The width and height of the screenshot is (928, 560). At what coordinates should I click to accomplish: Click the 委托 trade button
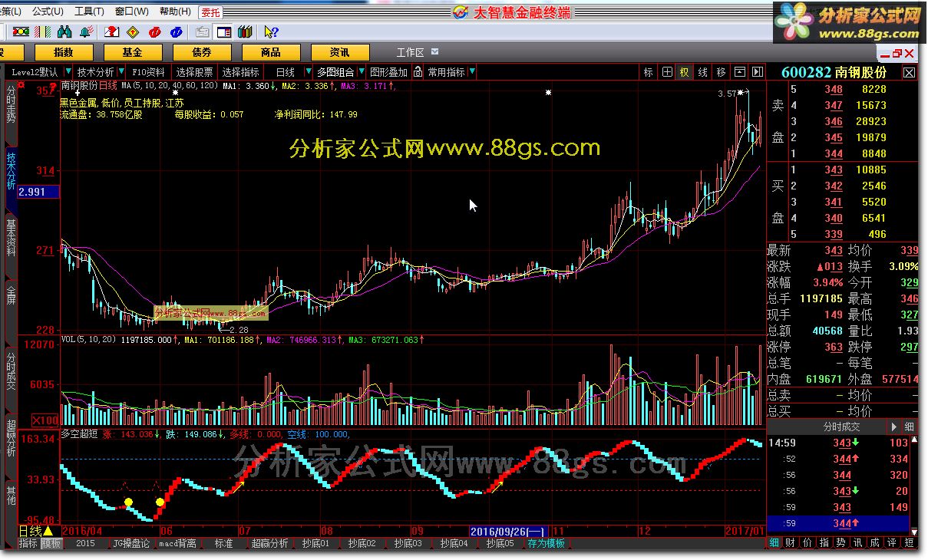(210, 12)
